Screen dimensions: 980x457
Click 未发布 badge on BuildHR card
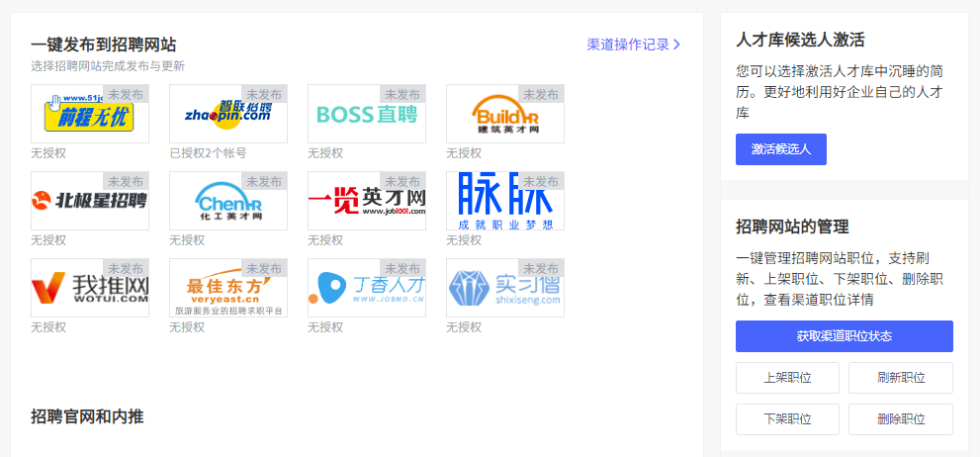tap(541, 94)
